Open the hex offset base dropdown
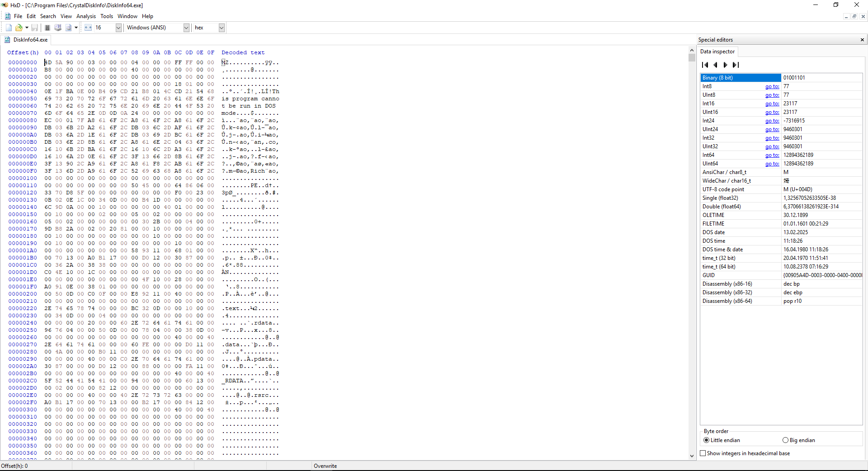 coord(222,28)
